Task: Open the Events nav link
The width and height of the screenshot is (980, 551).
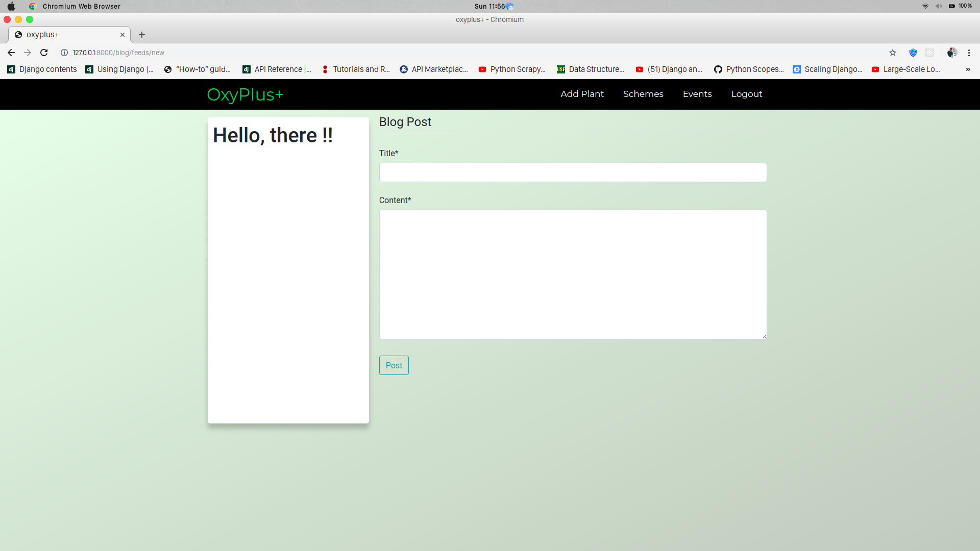Action: point(697,94)
